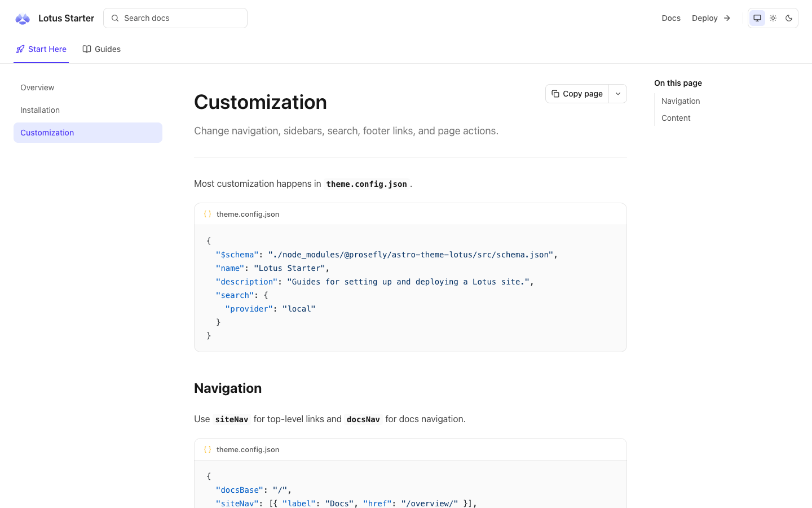812x508 pixels.
Task: Click the "description" key in the code
Action: [247, 282]
